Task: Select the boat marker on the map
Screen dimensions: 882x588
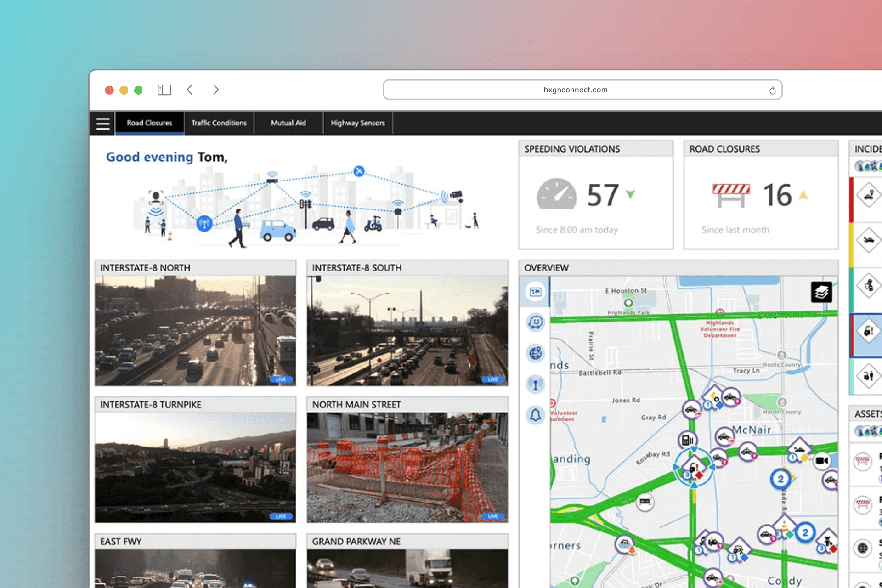Action: 625,545
